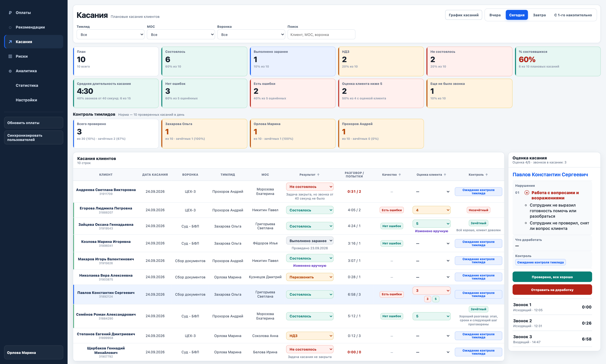
Task: Switch period to Вчера
Action: click(495, 15)
